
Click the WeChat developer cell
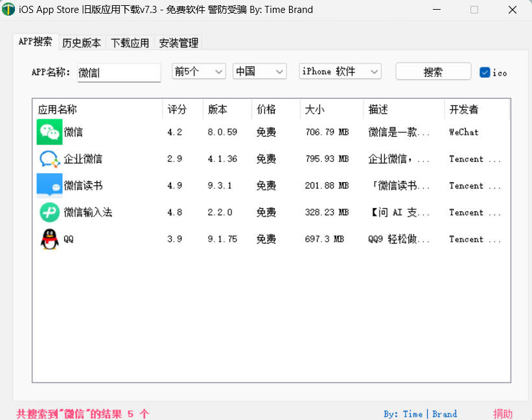464,132
